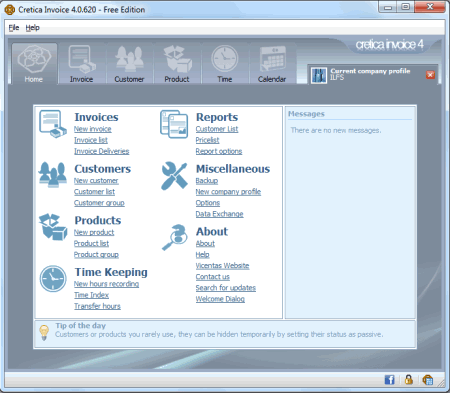Image resolution: width=450 pixels, height=393 pixels.
Task: Open Data Exchange
Action: (220, 214)
